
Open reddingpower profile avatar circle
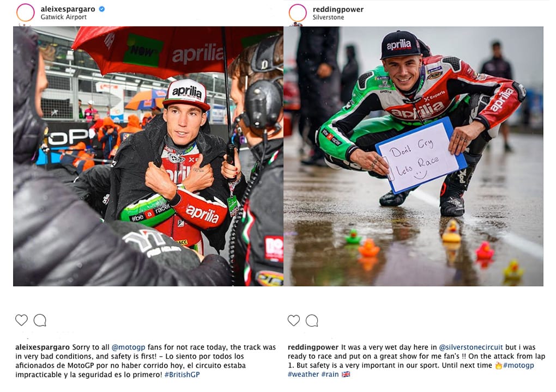[298, 13]
